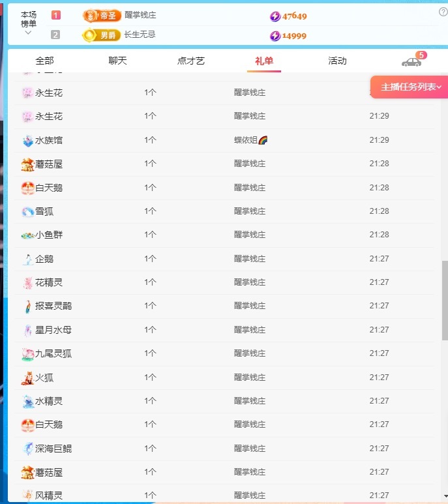Click the 报喜灵鹊 gift name
Viewport: 448px width, 504px height.
(53, 306)
